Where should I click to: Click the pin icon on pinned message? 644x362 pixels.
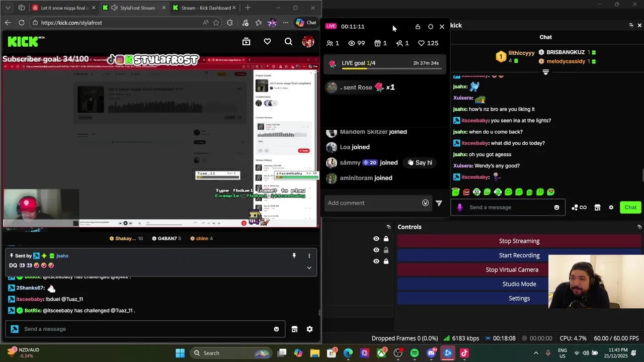click(x=294, y=256)
